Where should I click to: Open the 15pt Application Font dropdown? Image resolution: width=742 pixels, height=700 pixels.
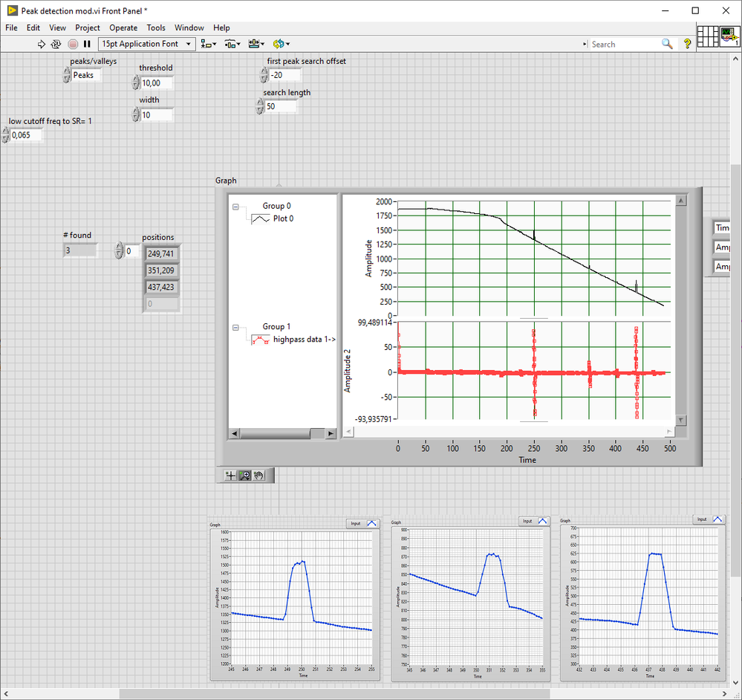pyautogui.click(x=147, y=44)
